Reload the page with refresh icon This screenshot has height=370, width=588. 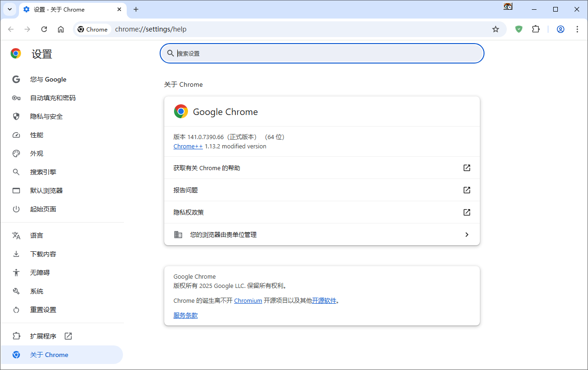pyautogui.click(x=44, y=29)
